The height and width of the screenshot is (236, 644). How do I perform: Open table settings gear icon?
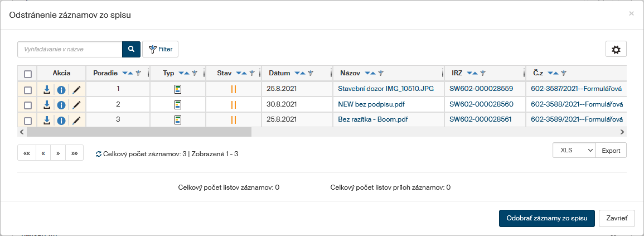click(x=616, y=49)
